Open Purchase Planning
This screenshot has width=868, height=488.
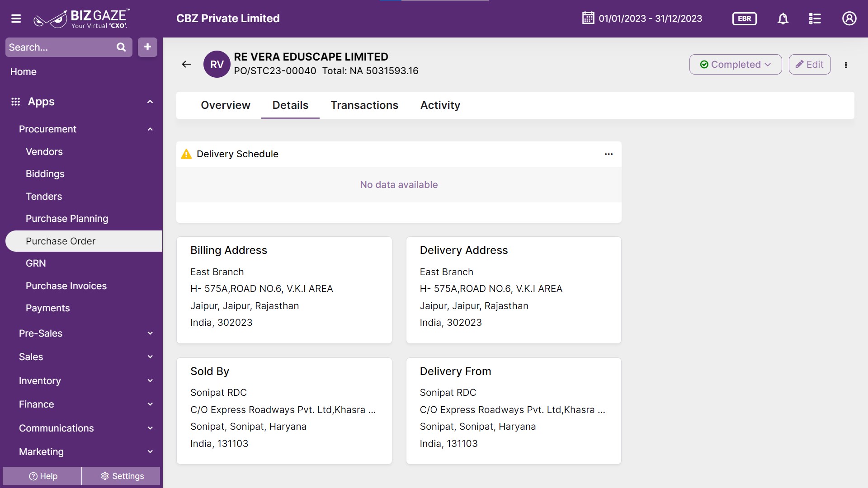point(67,219)
